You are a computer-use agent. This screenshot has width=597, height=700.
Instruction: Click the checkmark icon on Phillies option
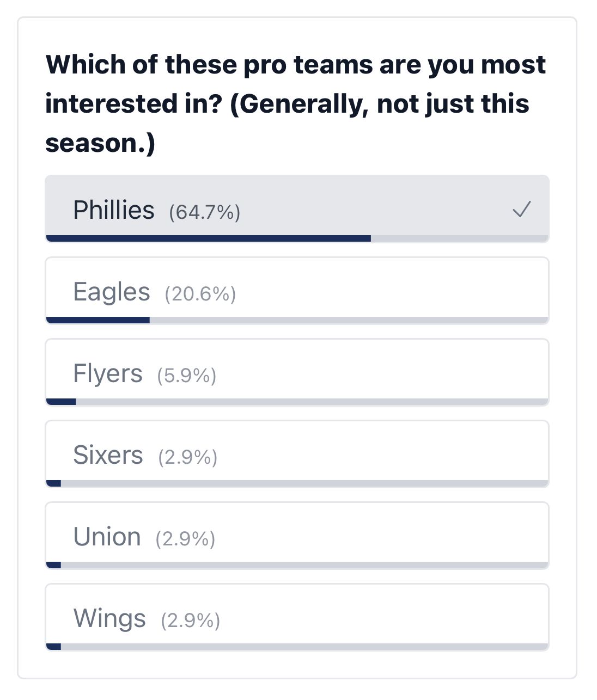521,210
